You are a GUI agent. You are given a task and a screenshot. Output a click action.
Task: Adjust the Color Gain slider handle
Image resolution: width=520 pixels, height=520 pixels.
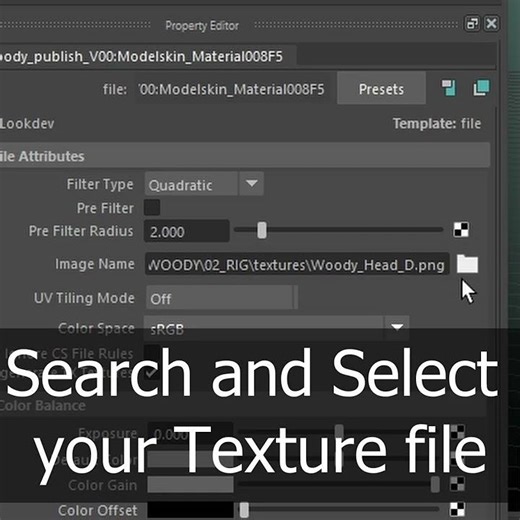pos(435,484)
